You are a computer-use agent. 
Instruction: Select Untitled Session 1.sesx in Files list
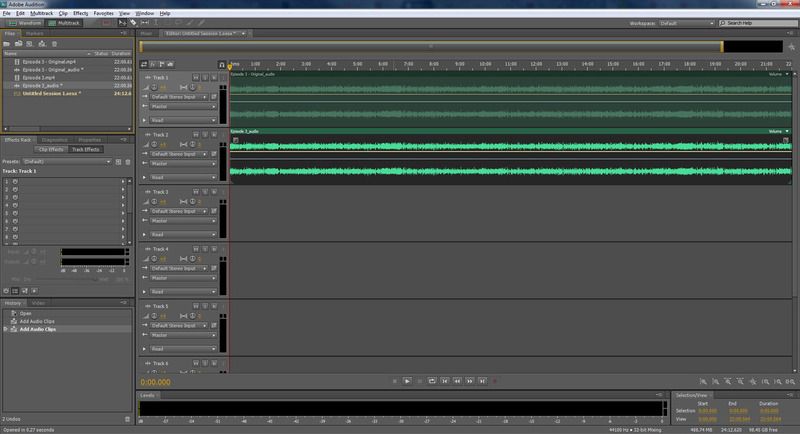68,94
